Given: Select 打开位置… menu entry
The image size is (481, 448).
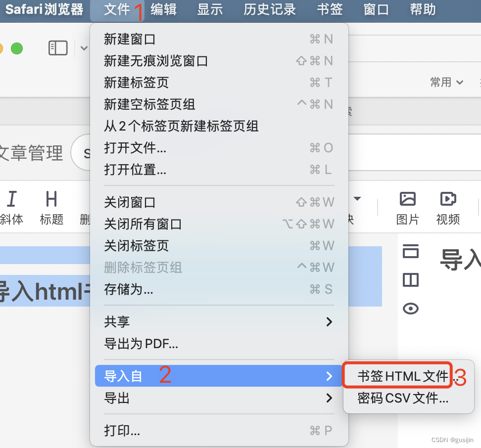Looking at the screenshot, I should coord(219,170).
